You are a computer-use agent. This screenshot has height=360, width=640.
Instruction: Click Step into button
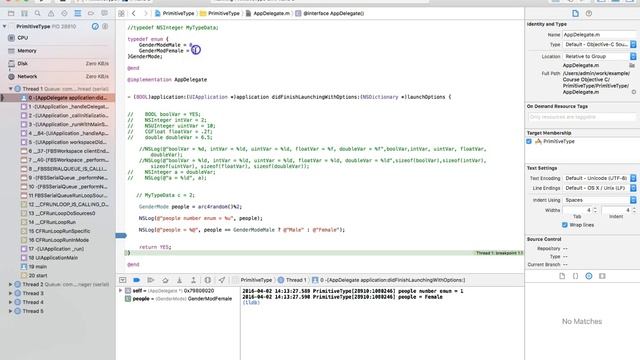coord(179,280)
